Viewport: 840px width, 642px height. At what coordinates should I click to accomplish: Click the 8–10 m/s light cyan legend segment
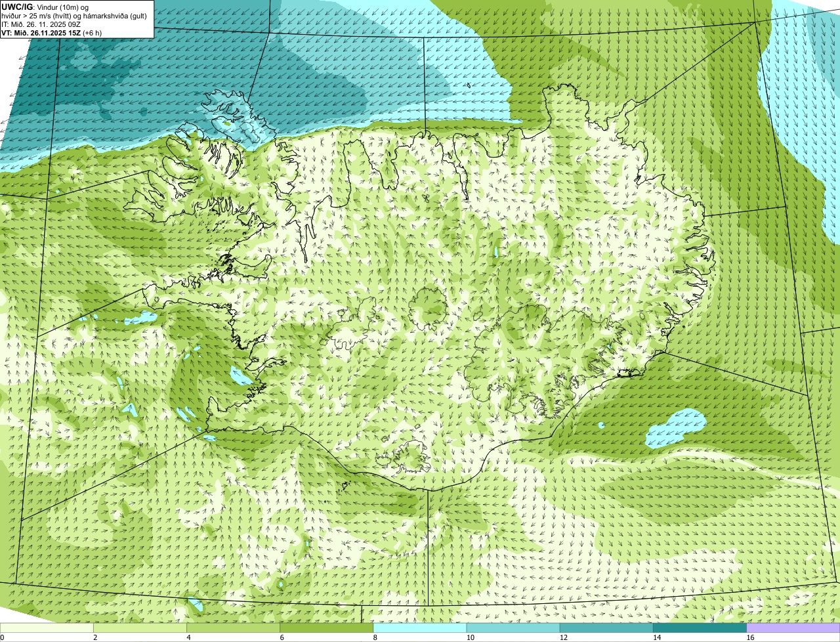(x=420, y=628)
